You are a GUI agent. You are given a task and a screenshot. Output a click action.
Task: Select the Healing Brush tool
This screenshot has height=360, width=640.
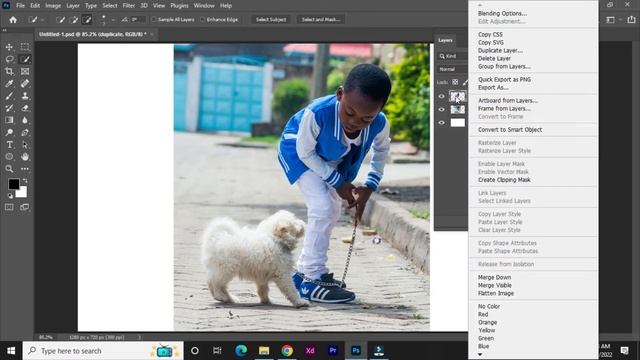[x=25, y=84]
